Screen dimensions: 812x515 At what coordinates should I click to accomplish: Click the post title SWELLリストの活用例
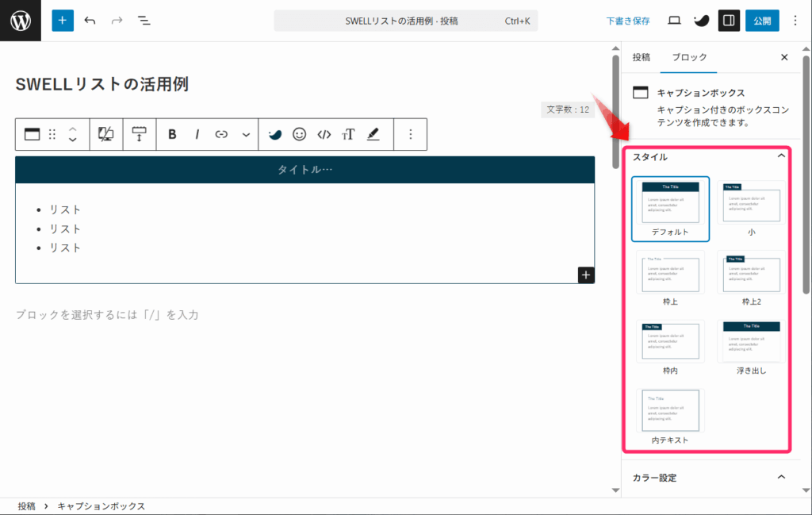click(102, 84)
